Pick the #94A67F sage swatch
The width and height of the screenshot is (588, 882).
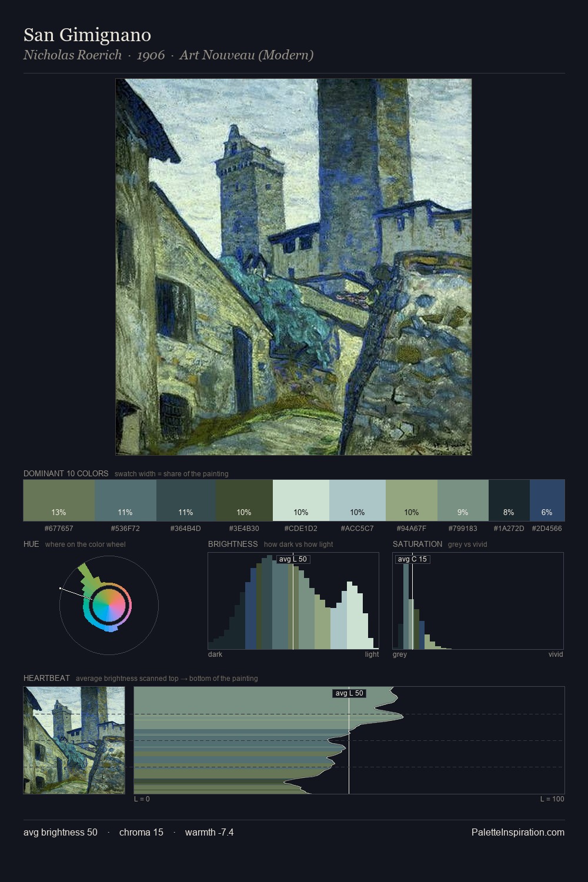click(412, 500)
